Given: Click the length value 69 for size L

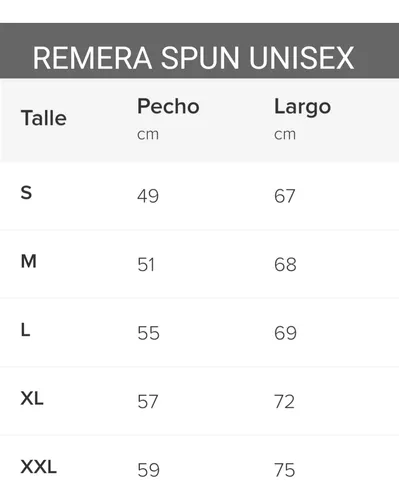Looking at the screenshot, I should 285,333.
